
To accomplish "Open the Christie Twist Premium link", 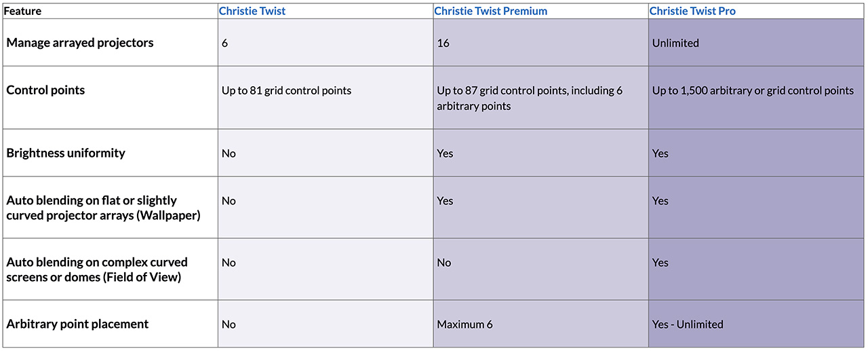I will pos(490,12).
